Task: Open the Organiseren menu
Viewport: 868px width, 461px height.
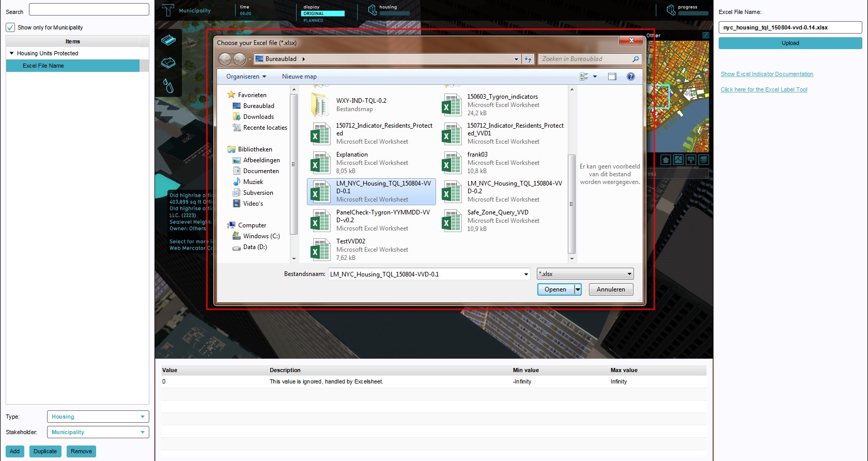Action: click(x=246, y=76)
